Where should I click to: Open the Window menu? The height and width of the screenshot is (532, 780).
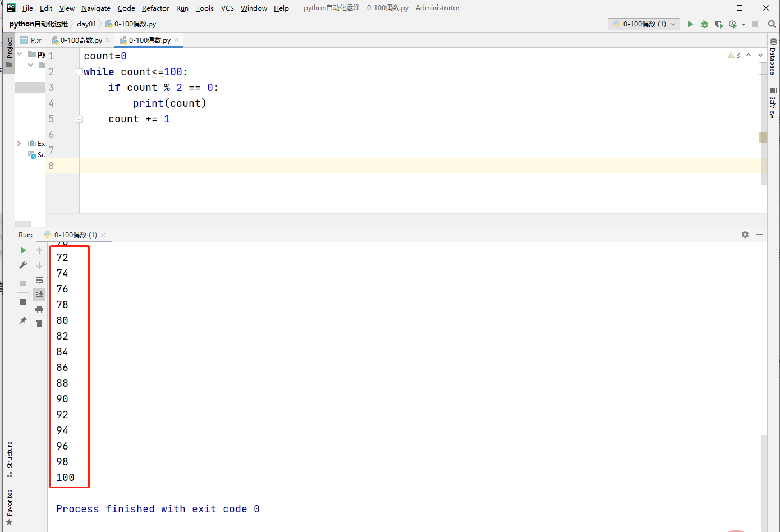[254, 8]
